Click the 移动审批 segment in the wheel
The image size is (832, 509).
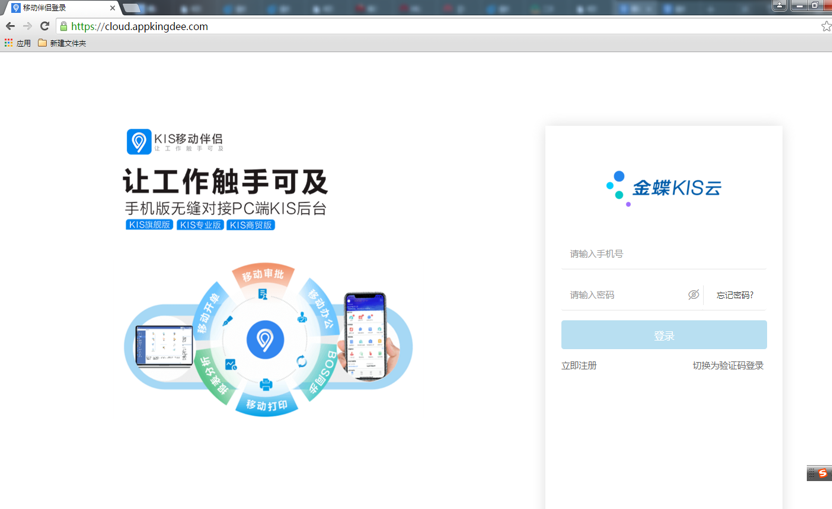tap(263, 274)
